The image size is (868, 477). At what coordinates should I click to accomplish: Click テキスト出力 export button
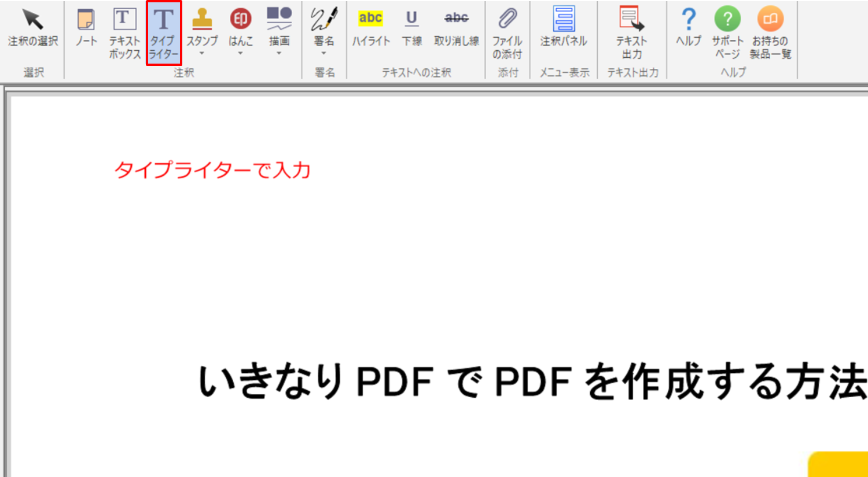coord(631,32)
